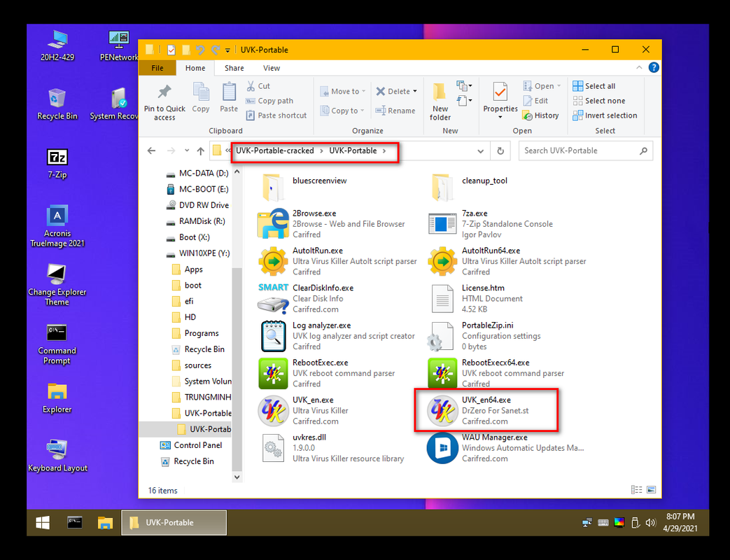Open the Explorer desktop shortcut
The height and width of the screenshot is (560, 730).
[x=57, y=398]
